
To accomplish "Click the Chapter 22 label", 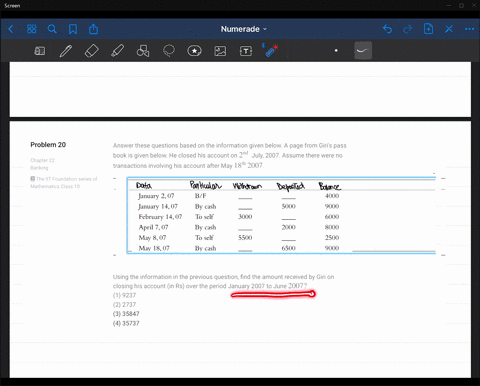I will pyautogui.click(x=42, y=160).
